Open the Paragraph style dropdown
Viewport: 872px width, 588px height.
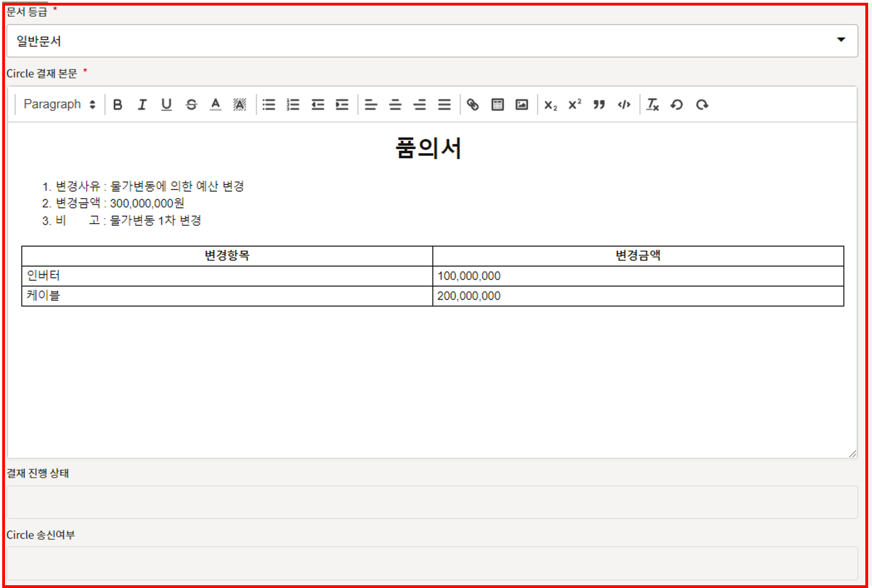(x=59, y=104)
